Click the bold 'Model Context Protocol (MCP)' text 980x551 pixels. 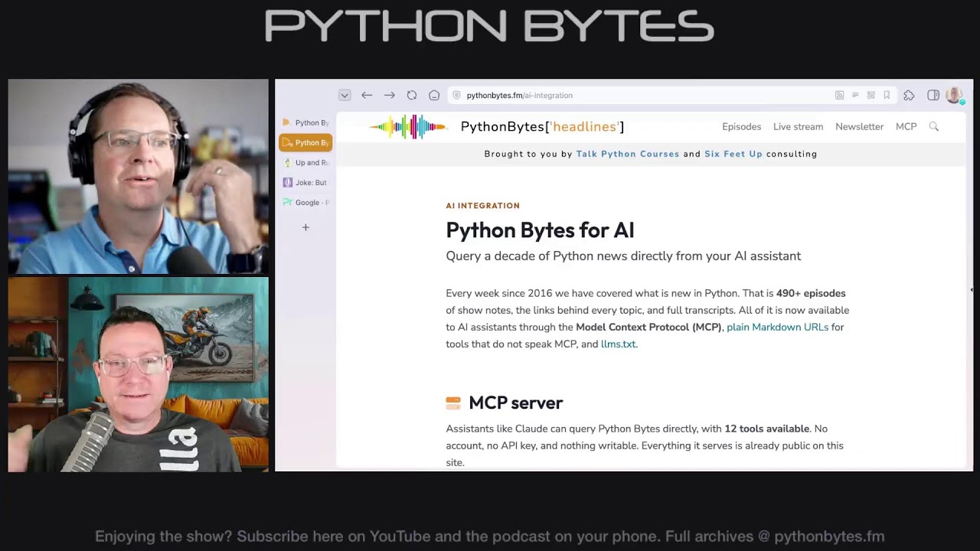[x=648, y=327]
